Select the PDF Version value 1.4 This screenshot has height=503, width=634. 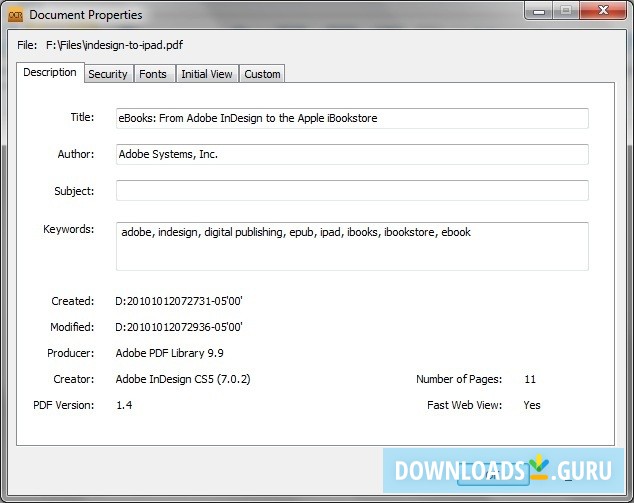pyautogui.click(x=124, y=405)
